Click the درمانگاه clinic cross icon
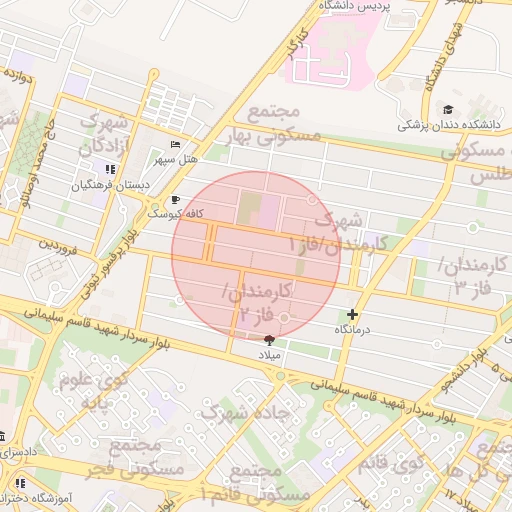512x512 pixels. [352, 314]
